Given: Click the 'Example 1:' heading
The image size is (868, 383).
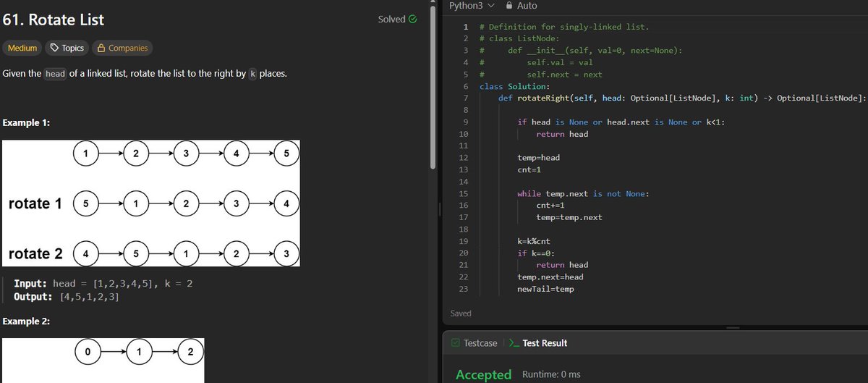Looking at the screenshot, I should 26,122.
